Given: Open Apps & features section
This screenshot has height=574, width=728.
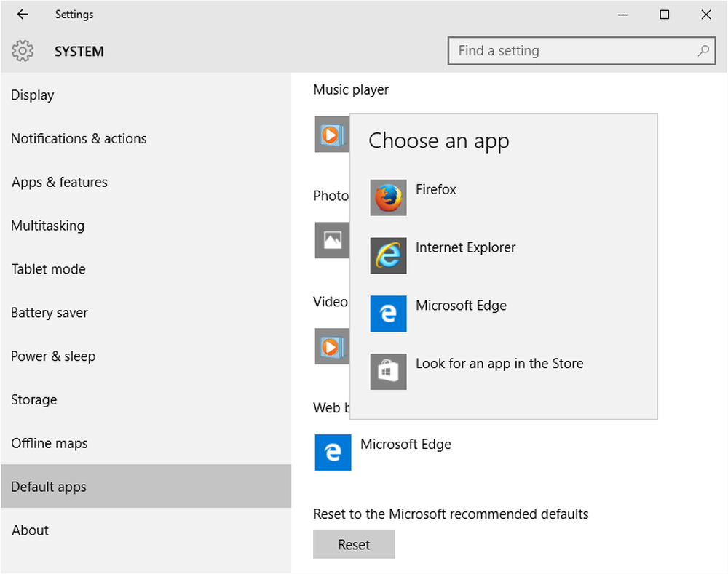Looking at the screenshot, I should (x=60, y=183).
